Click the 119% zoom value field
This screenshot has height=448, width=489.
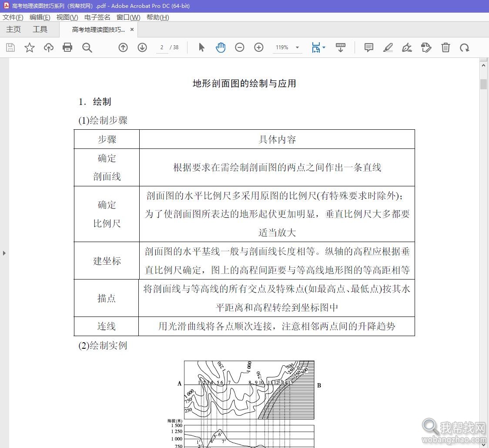282,47
